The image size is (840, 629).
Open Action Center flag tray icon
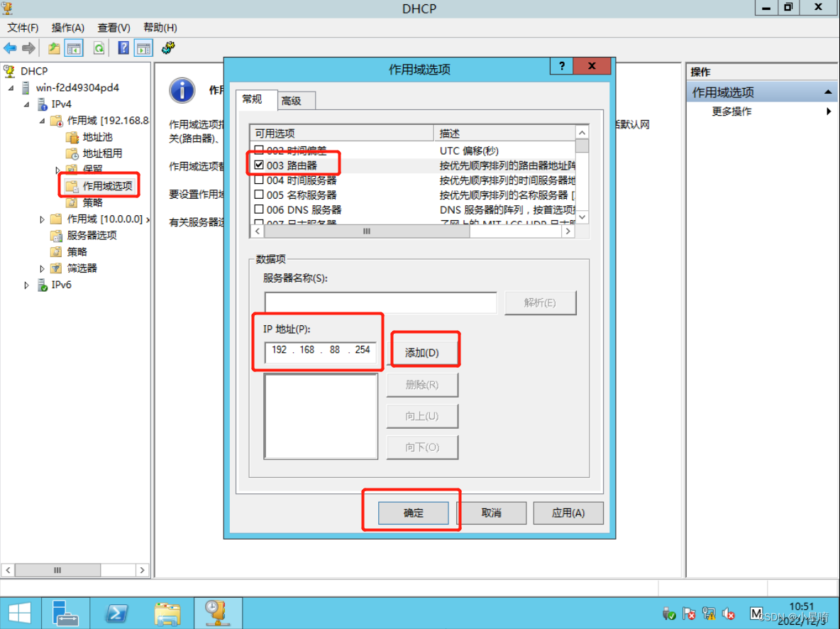tap(689, 613)
